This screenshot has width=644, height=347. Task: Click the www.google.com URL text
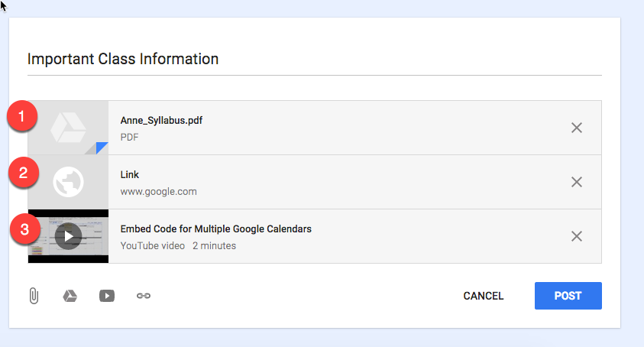[158, 191]
